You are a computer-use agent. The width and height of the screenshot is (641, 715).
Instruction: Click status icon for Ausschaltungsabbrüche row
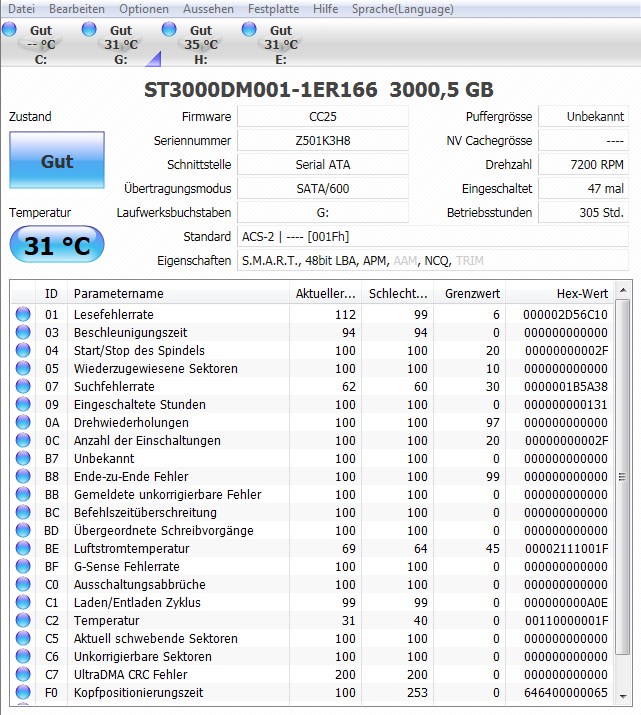click(23, 584)
